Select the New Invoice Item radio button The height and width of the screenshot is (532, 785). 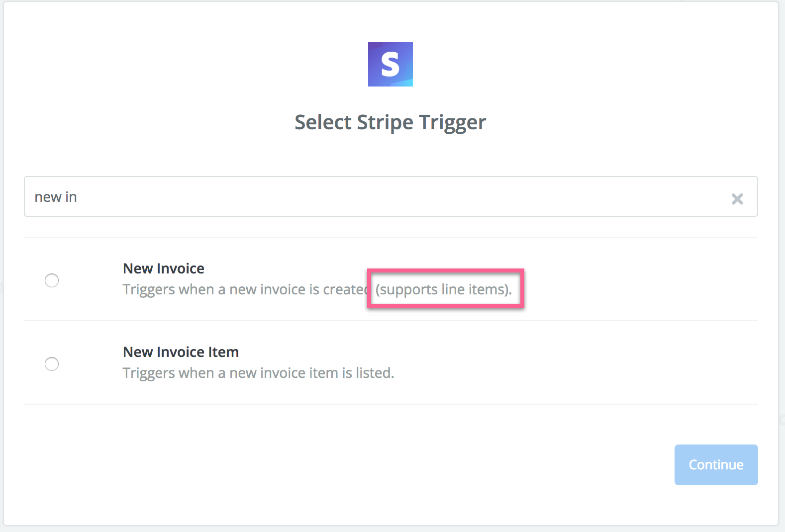(52, 364)
